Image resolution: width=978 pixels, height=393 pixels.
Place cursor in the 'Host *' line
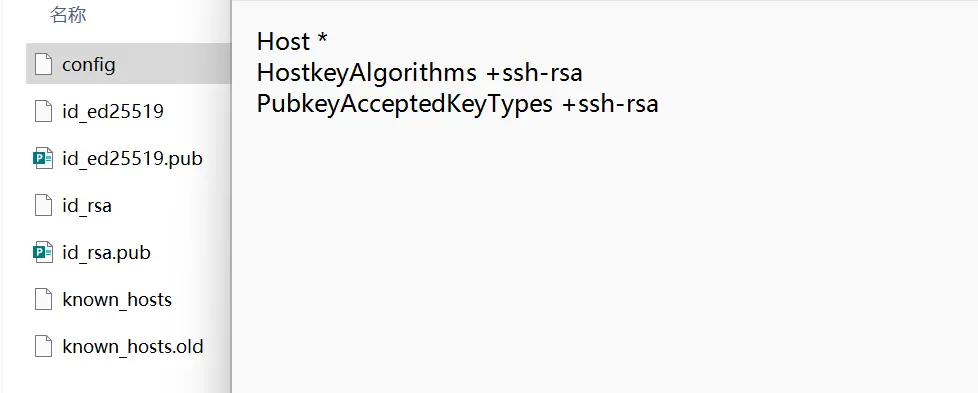pyautogui.click(x=292, y=42)
